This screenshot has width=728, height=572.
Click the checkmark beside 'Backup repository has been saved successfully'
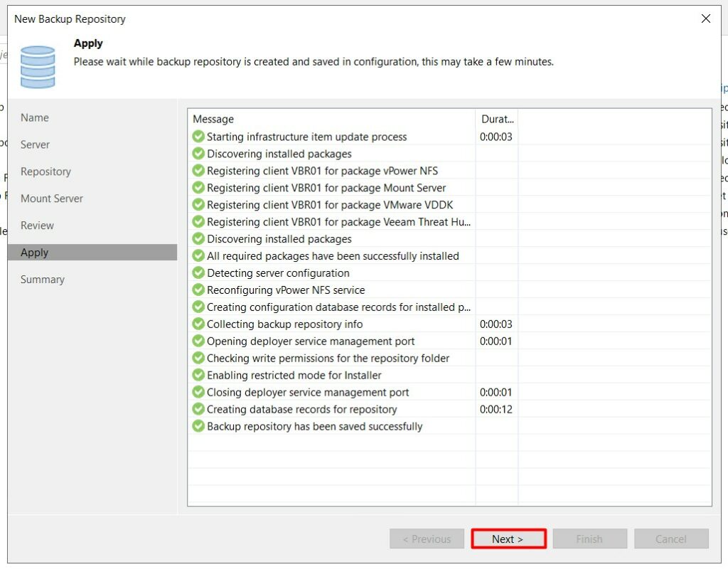click(x=198, y=426)
